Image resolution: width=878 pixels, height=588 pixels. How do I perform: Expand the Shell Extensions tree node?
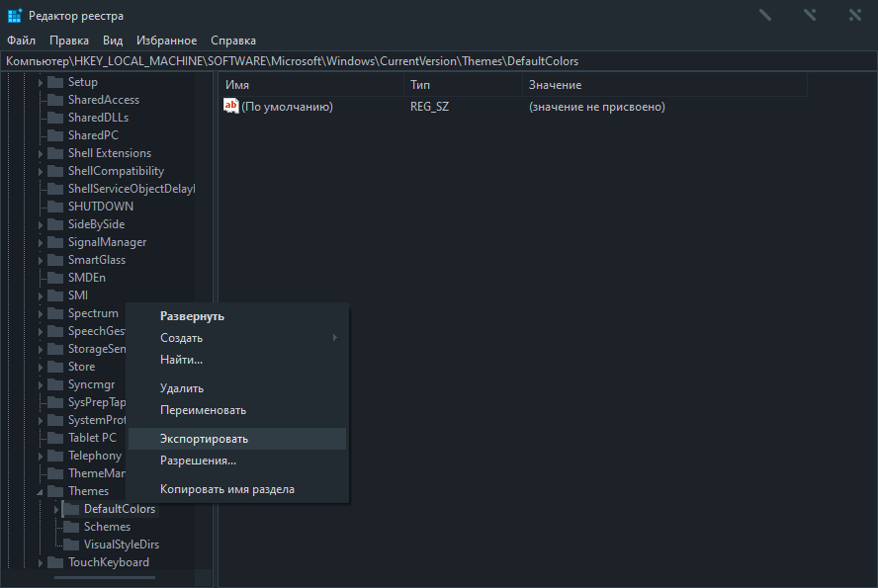point(41,153)
